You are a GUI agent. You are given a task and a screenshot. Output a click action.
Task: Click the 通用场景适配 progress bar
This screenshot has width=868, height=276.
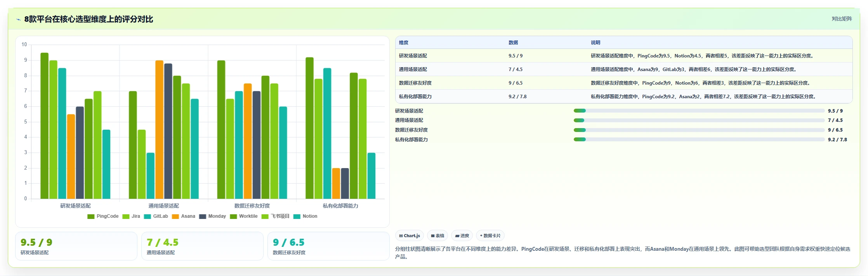[699, 120]
